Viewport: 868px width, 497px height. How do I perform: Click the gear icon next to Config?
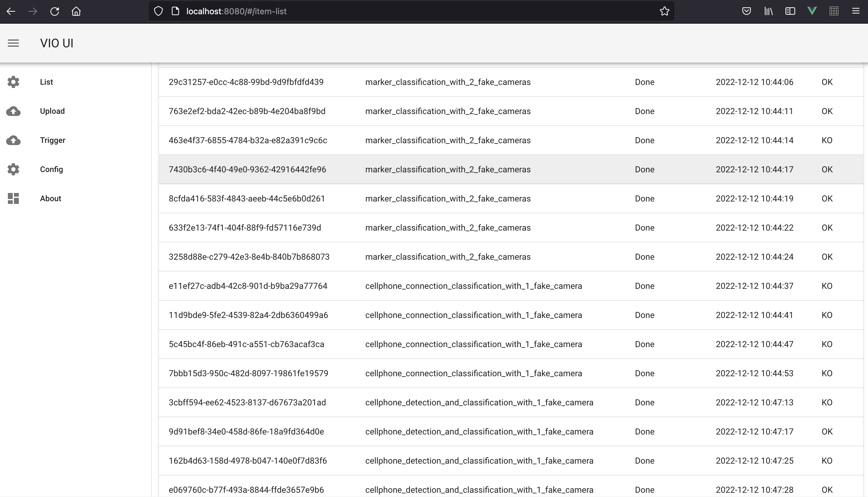pos(13,169)
